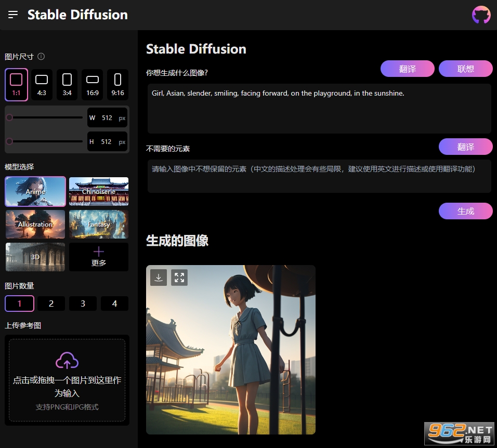Click the 图片尺寸 label
Screen dimensions: 497x448
[19, 57]
